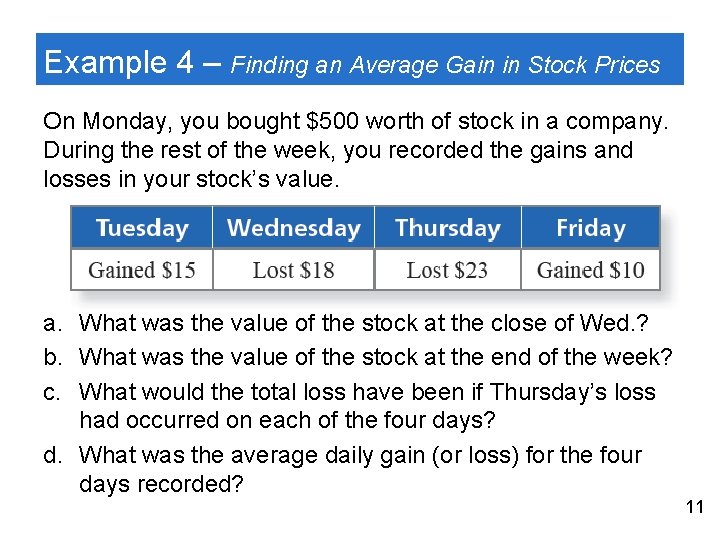Click 'had occurred on each of the four days?'
The image size is (720, 540).
pyautogui.click(x=287, y=420)
